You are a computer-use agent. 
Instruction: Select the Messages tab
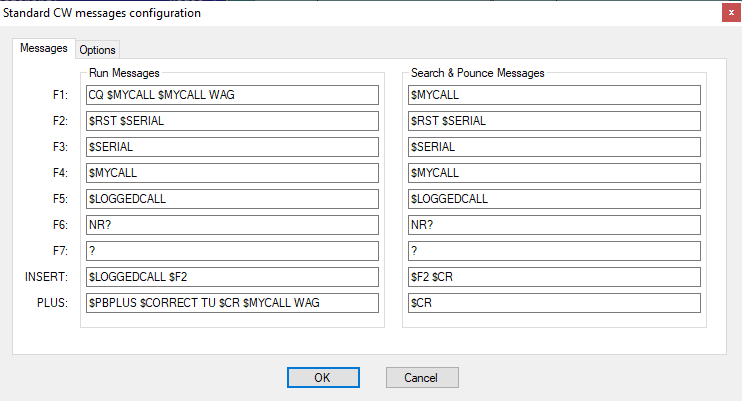[44, 48]
